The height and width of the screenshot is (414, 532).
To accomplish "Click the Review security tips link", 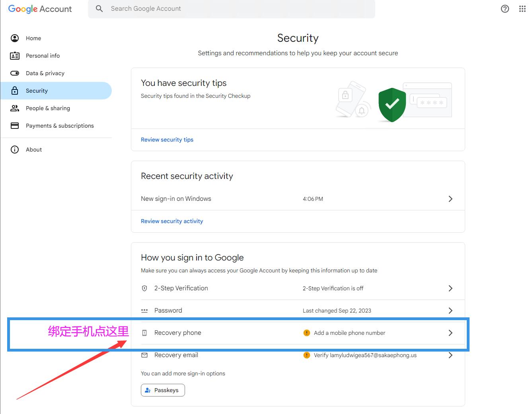I will pyautogui.click(x=167, y=140).
